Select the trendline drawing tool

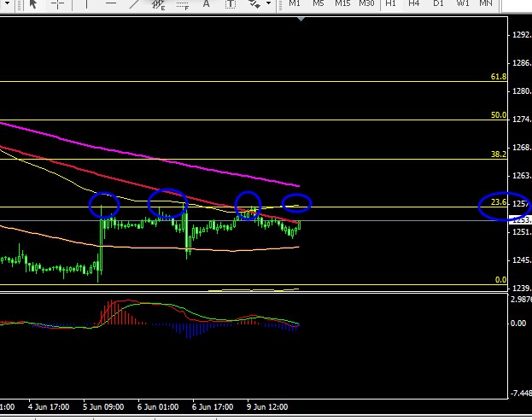pyautogui.click(x=135, y=3)
